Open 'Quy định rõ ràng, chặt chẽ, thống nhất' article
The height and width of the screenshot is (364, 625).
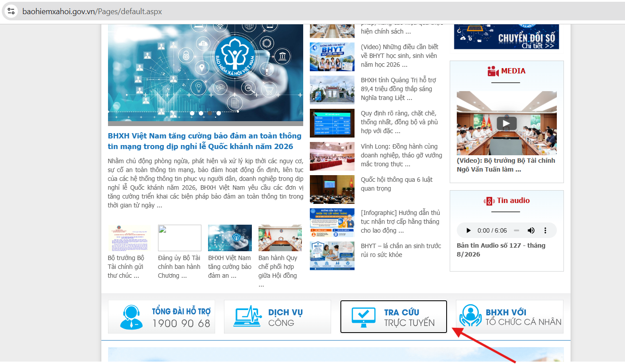coord(399,122)
